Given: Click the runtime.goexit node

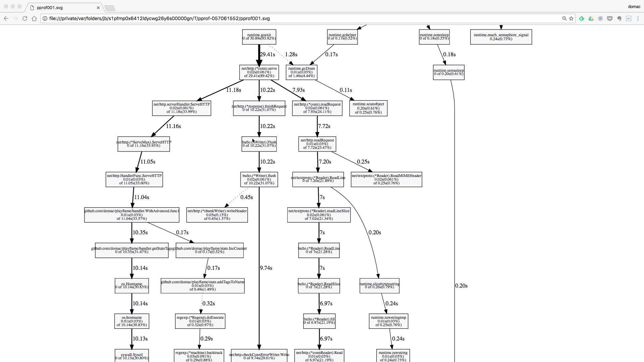Looking at the screenshot, I should click(259, 37).
